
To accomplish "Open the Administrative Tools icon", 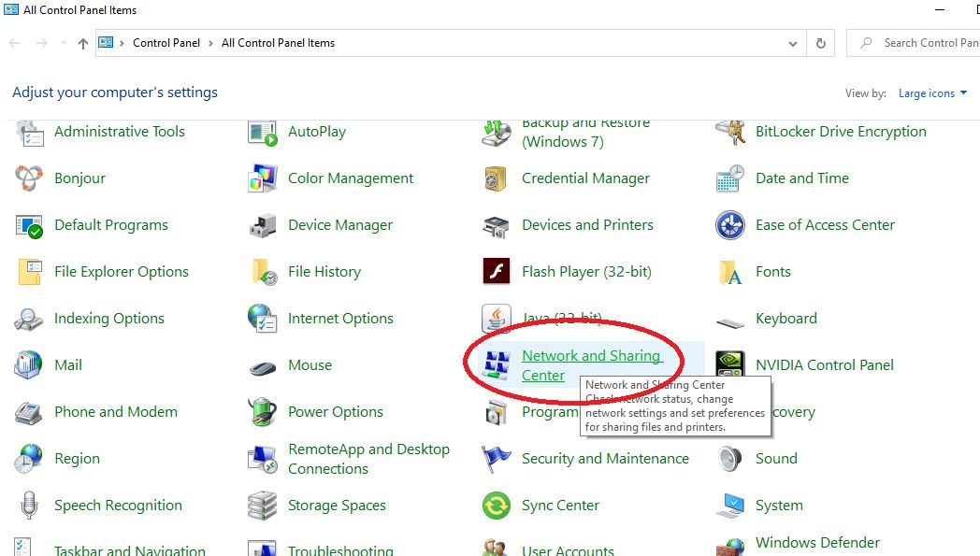I will coord(29,133).
